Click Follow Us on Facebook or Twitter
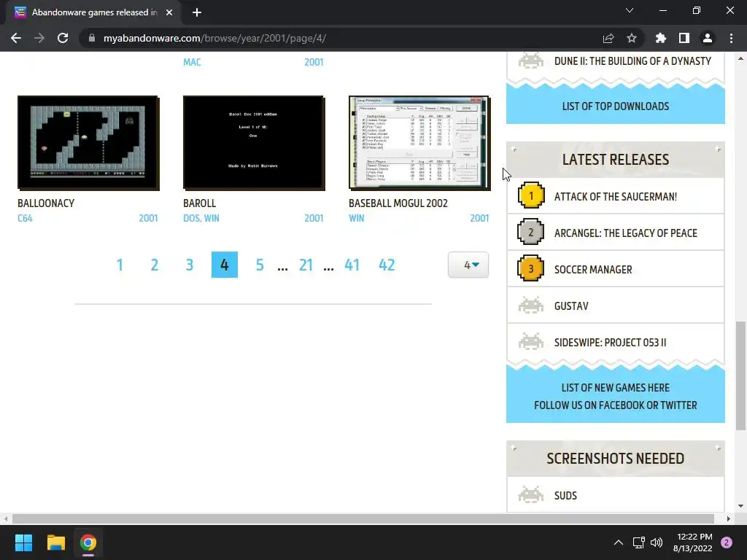 point(616,405)
